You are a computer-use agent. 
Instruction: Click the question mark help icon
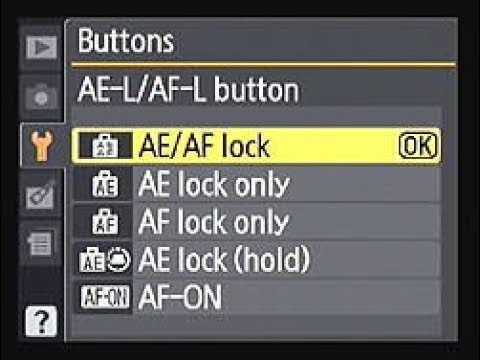coord(41,321)
